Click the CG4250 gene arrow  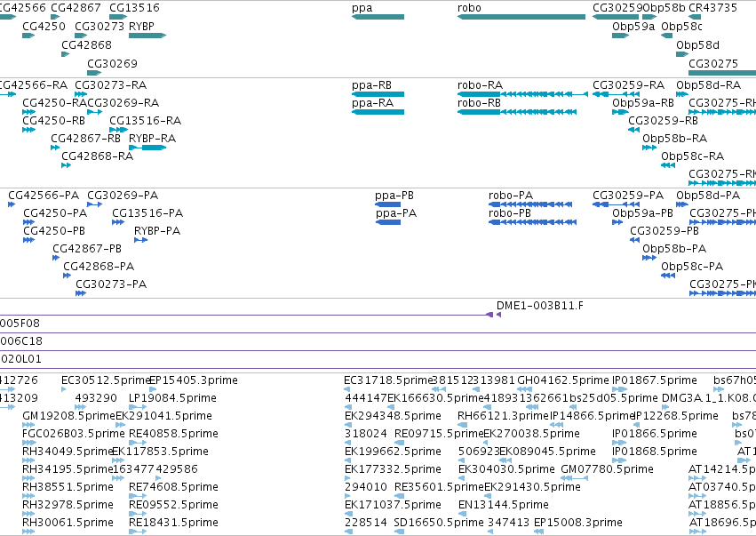[28, 36]
